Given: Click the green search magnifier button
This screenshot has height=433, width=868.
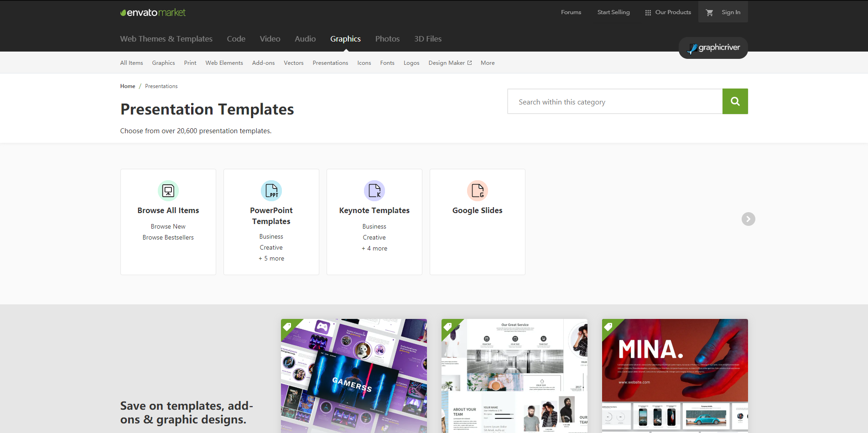Looking at the screenshot, I should click(x=735, y=101).
